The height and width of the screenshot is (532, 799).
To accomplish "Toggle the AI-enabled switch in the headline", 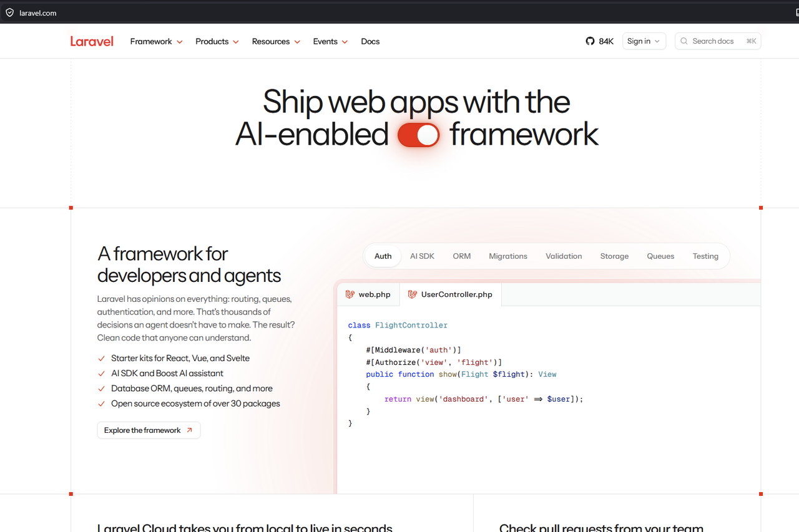I will (419, 135).
